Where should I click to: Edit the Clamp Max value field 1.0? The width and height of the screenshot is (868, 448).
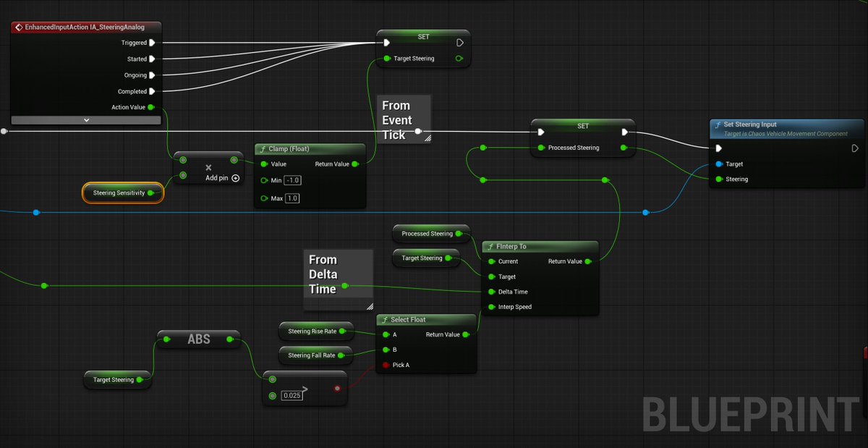(292, 198)
